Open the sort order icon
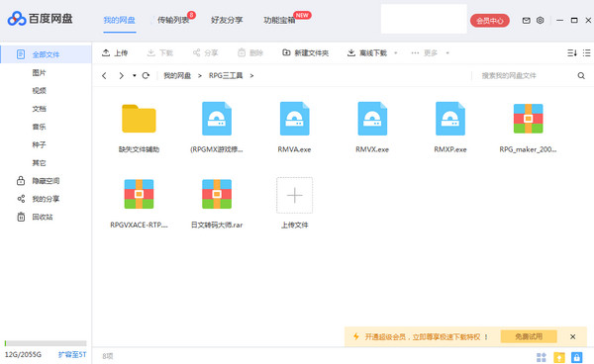The width and height of the screenshot is (594, 364). click(571, 53)
